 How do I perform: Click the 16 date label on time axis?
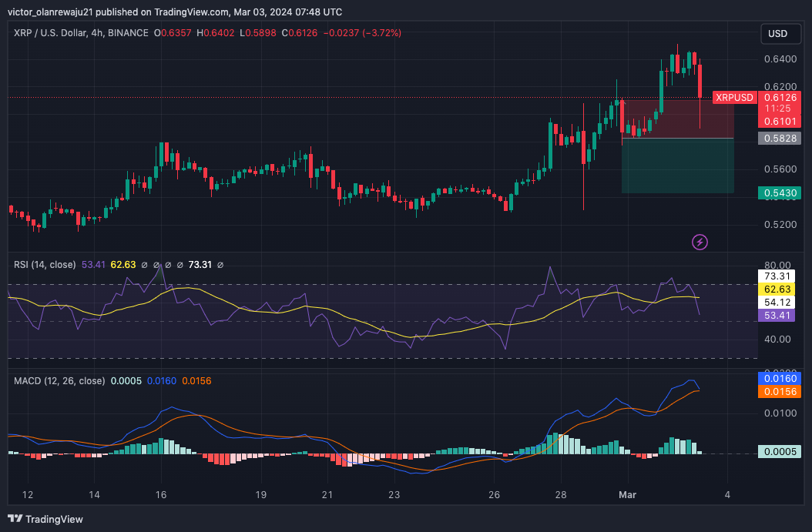(x=161, y=495)
